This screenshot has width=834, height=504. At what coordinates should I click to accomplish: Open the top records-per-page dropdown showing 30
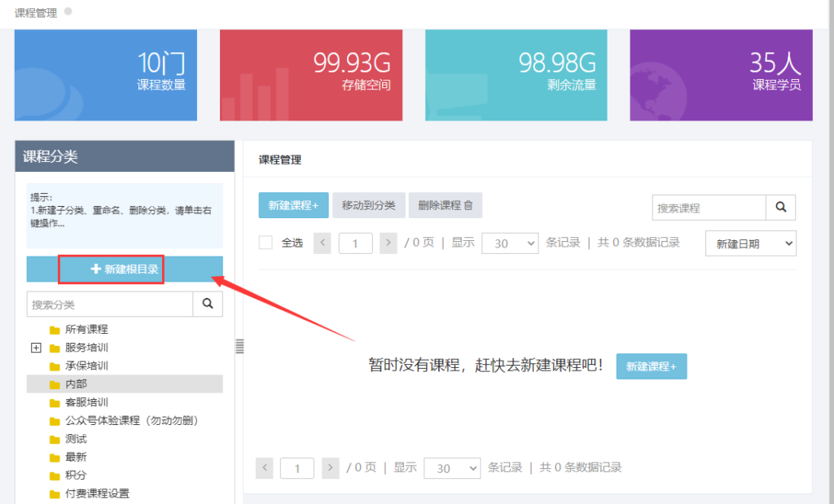510,243
